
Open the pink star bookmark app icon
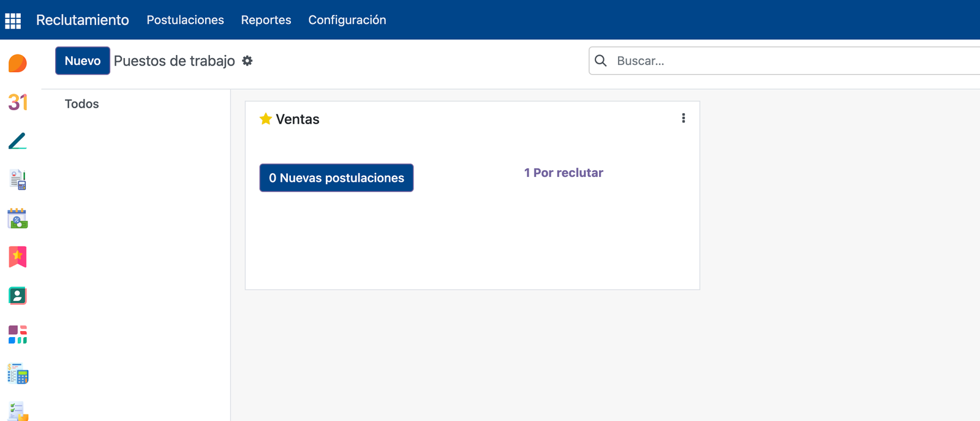click(18, 257)
